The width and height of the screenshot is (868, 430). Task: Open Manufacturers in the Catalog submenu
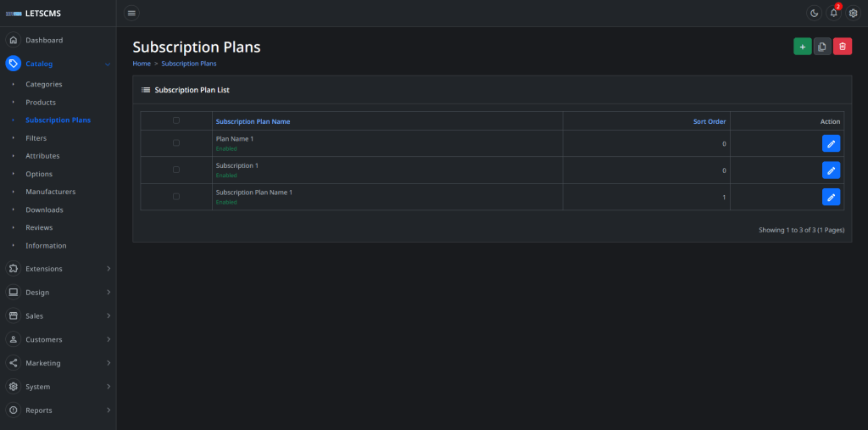pos(50,192)
